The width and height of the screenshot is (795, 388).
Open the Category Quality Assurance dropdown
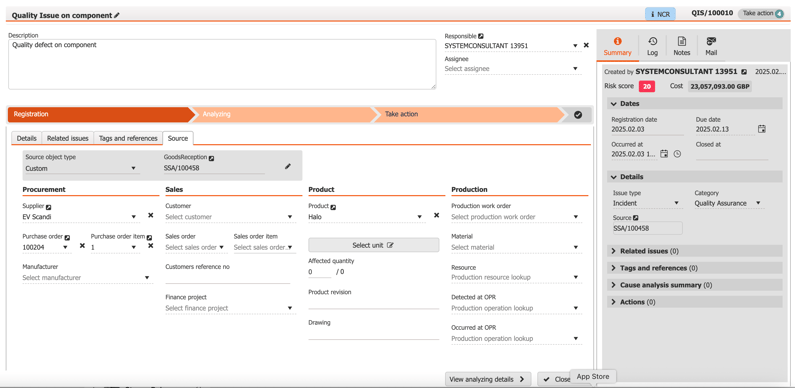pos(758,203)
